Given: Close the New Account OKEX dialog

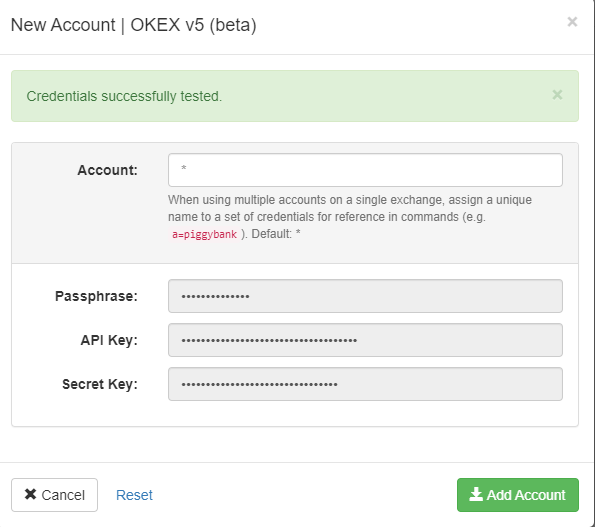Looking at the screenshot, I should [572, 22].
